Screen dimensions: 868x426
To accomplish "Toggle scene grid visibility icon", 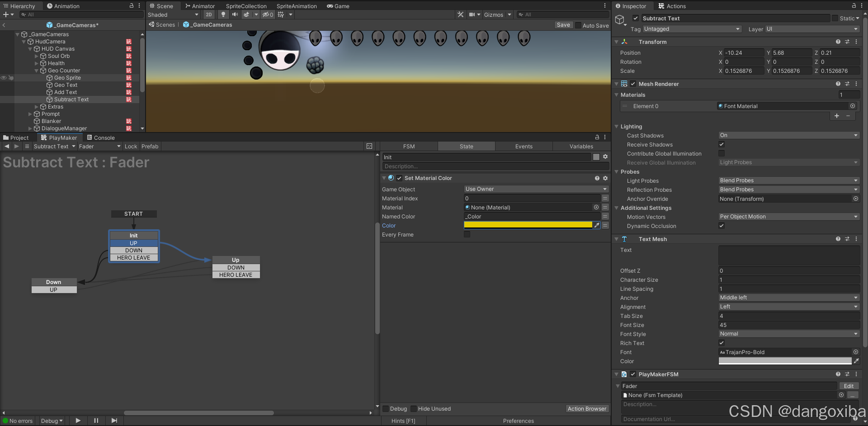I will pos(281,14).
